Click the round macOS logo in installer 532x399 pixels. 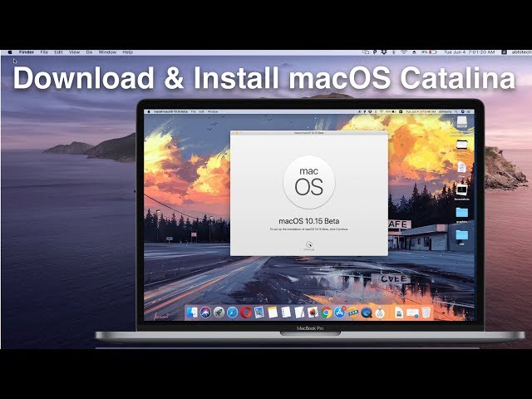308,182
